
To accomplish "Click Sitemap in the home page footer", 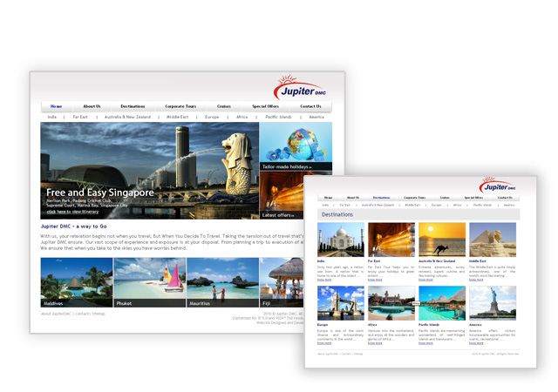I will [99, 314].
